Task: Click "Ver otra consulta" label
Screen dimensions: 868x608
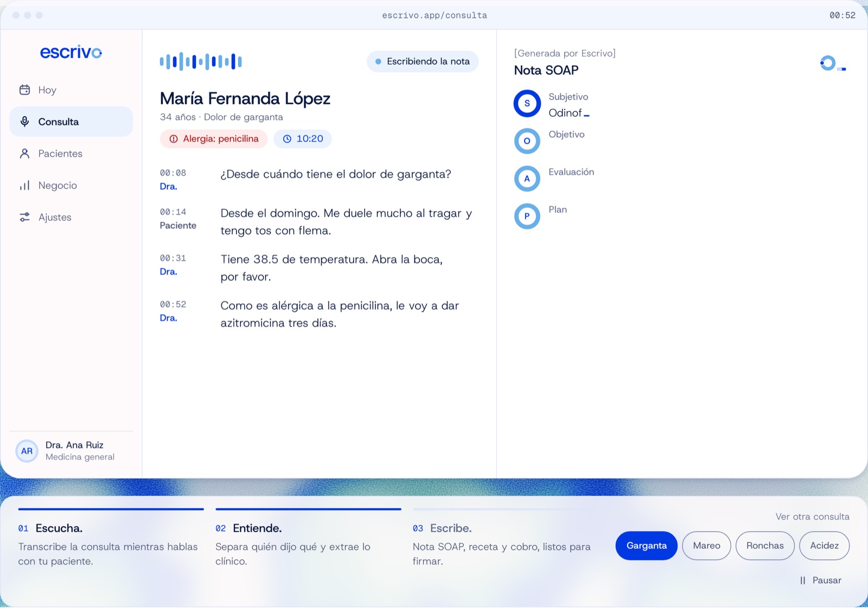Action: click(x=812, y=516)
